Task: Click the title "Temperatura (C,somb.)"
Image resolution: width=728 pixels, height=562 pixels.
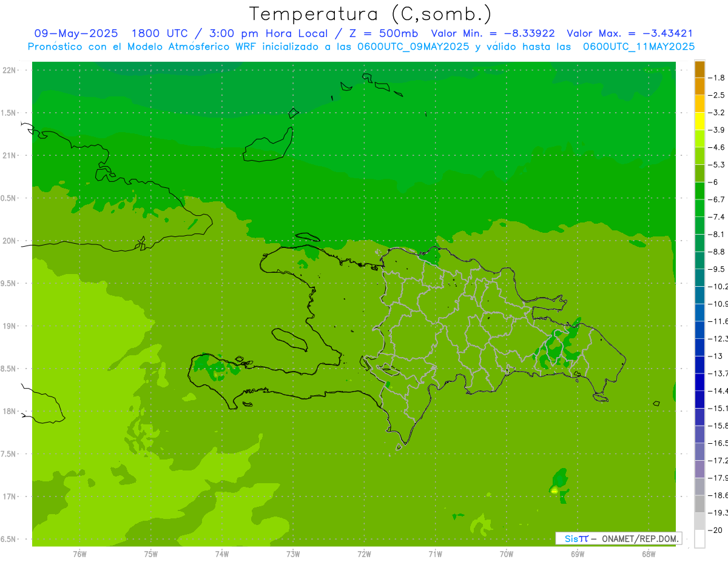Action: point(370,14)
